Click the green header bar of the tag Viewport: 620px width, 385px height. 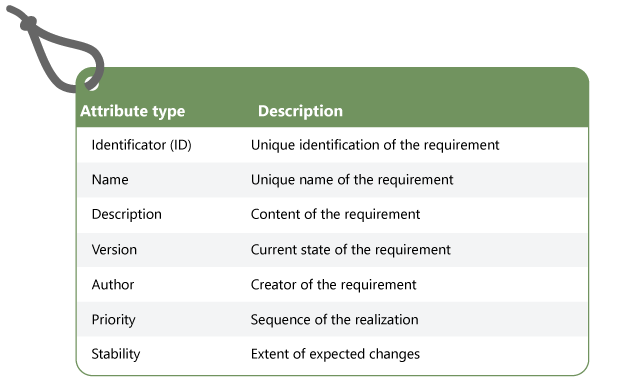click(x=332, y=97)
